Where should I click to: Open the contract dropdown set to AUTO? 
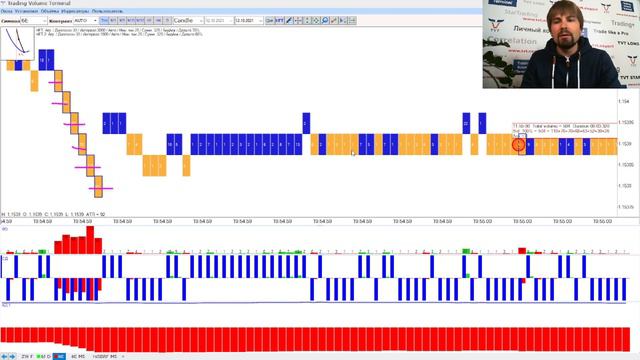85,20
